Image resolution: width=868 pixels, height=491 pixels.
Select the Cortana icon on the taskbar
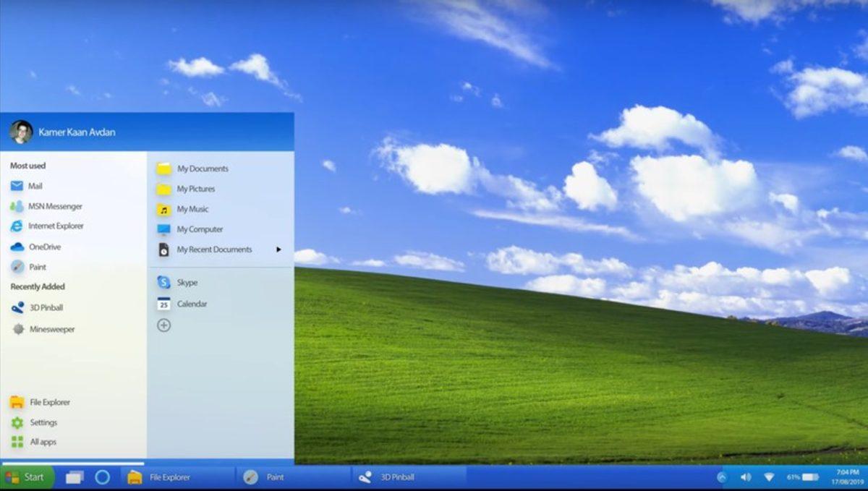click(x=102, y=477)
